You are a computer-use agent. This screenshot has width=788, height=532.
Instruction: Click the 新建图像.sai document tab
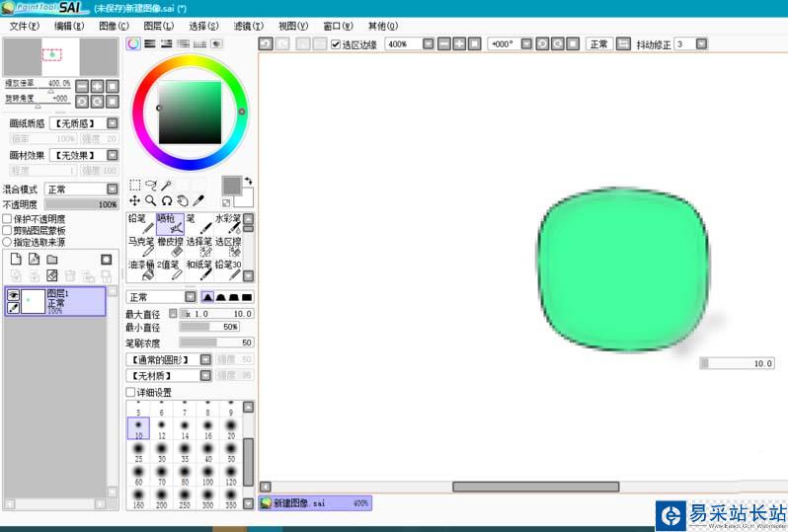click(316, 502)
